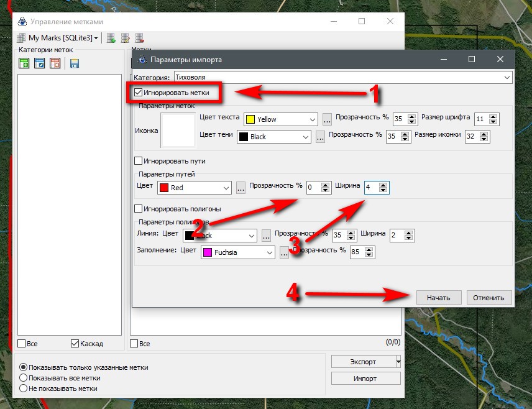Enable the Игнорировать пути checkbox

coord(138,160)
